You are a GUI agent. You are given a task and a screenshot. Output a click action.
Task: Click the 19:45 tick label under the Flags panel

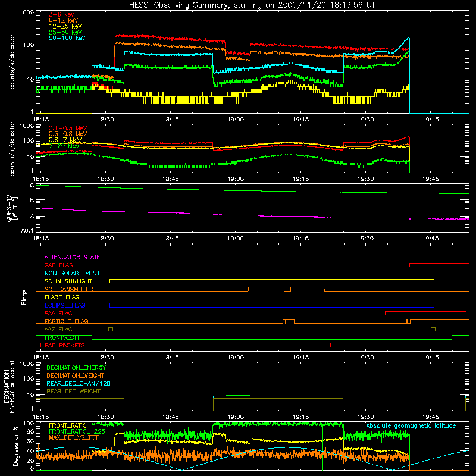tap(430, 358)
